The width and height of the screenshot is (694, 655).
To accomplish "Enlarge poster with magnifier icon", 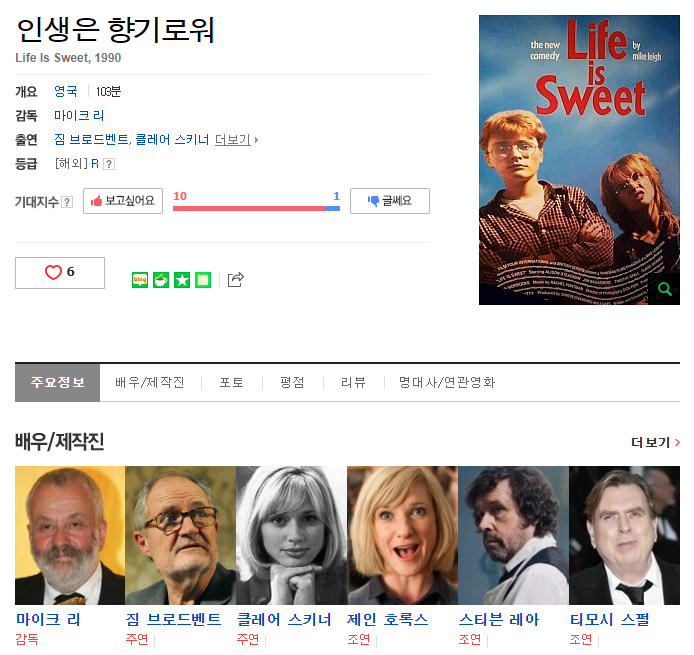I will pos(665,289).
